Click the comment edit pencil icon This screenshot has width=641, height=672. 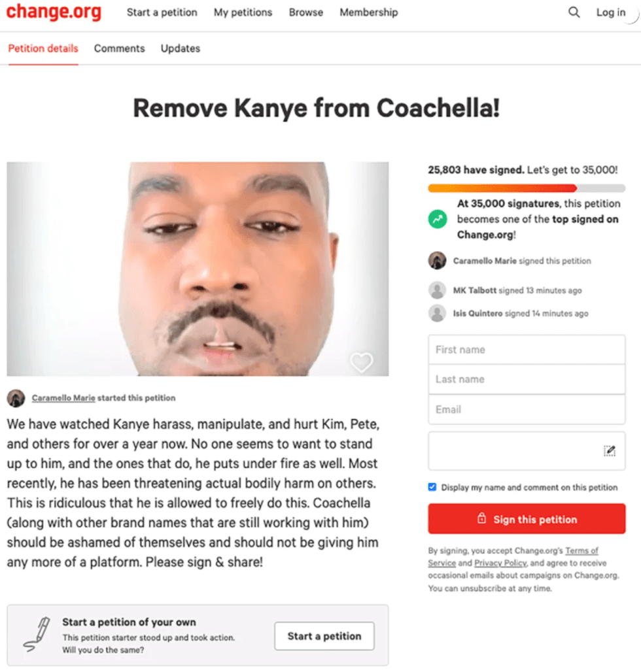[609, 451]
